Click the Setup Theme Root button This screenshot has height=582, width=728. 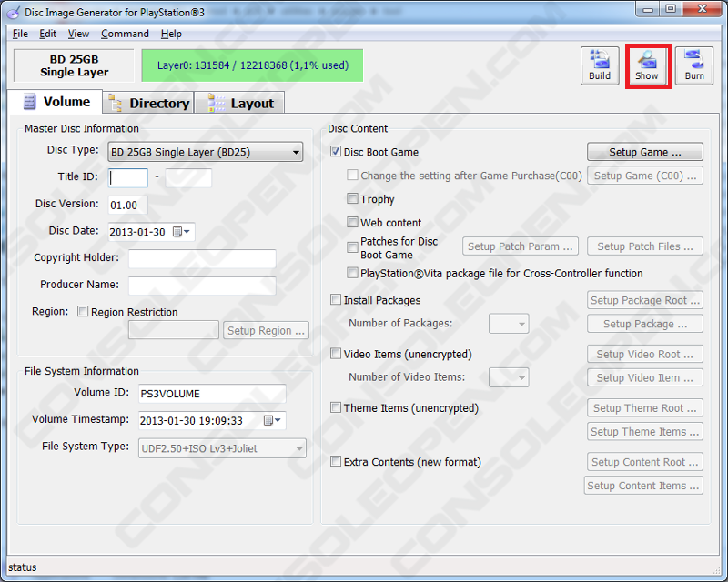(x=645, y=407)
